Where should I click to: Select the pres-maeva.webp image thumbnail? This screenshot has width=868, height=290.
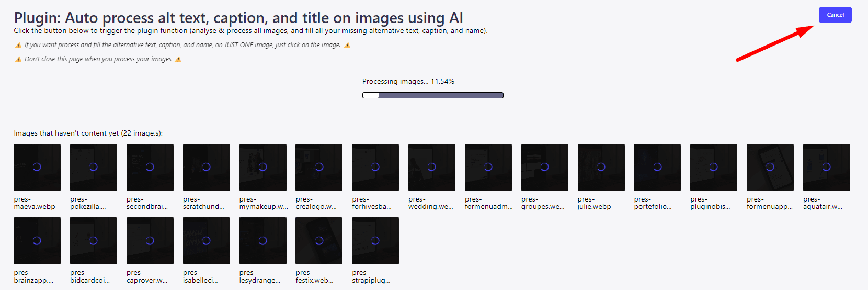(x=37, y=168)
